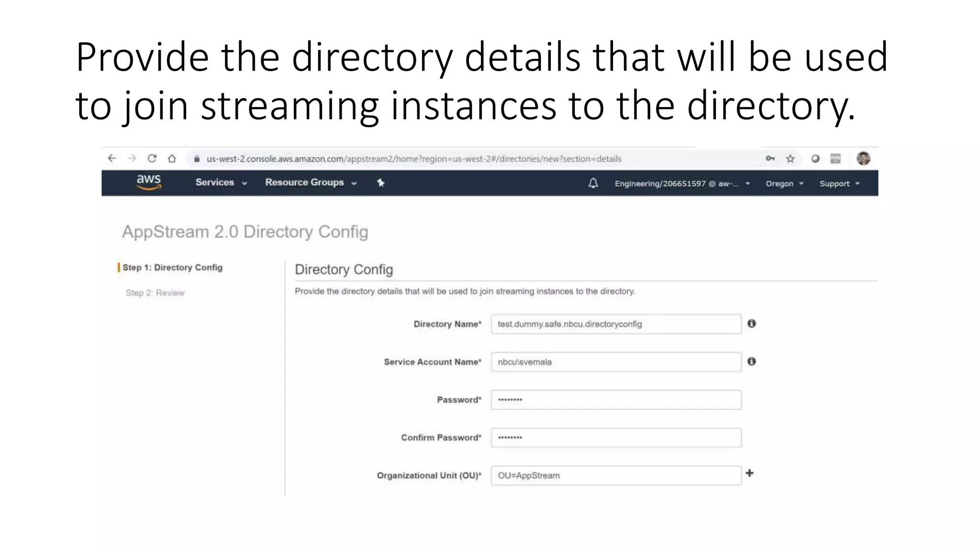Click the pin shortcuts icon in AWS bar
980x551 pixels.
pyautogui.click(x=381, y=183)
